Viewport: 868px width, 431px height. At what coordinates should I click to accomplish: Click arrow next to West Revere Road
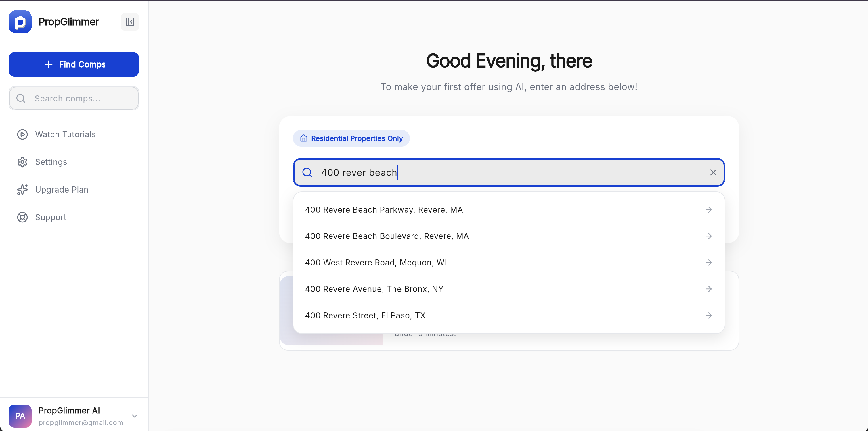click(709, 263)
